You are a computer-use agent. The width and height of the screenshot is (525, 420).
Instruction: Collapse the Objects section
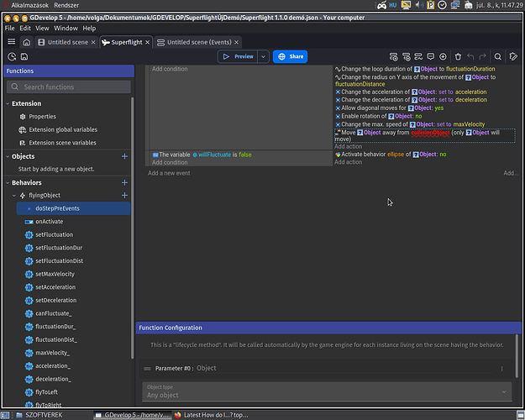coord(8,156)
